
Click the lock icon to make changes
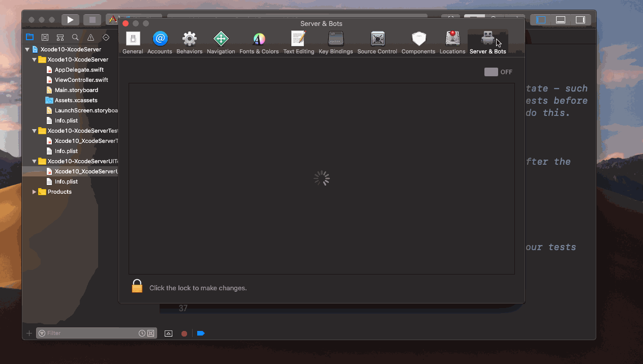(x=137, y=286)
